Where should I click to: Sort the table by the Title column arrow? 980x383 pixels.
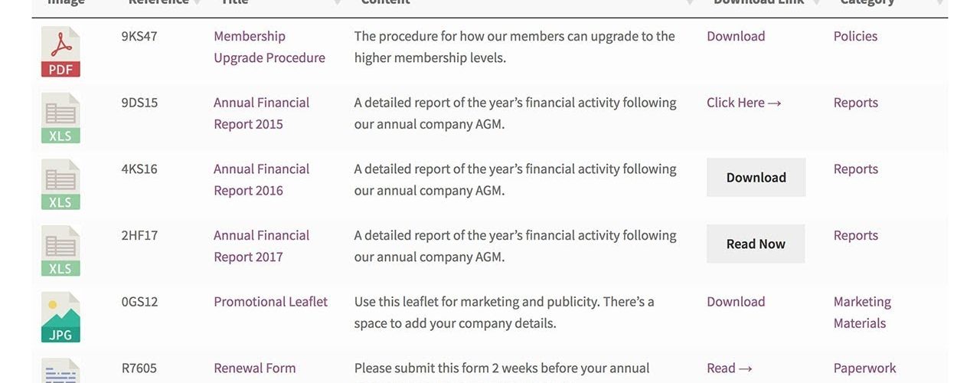coord(338,3)
